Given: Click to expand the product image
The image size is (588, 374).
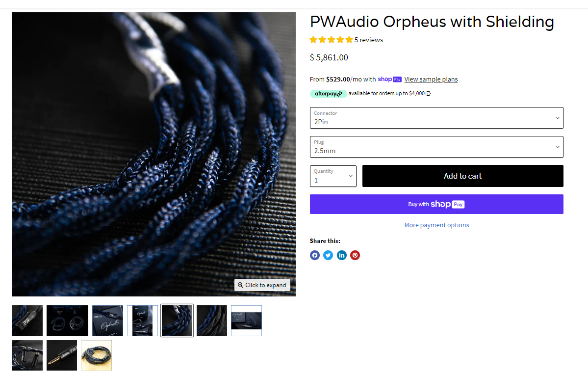Looking at the screenshot, I should [x=262, y=285].
